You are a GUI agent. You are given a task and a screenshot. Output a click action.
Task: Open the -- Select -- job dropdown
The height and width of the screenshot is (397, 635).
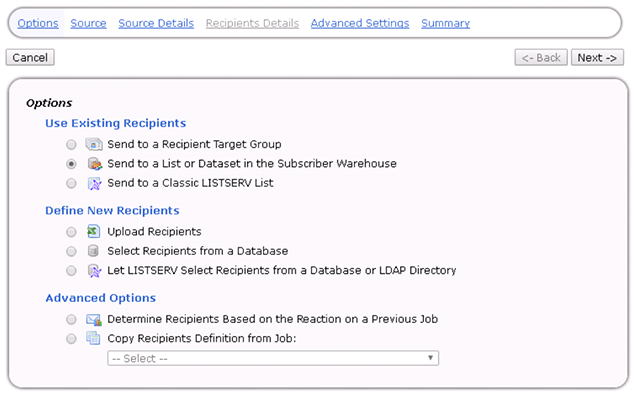coord(273,358)
